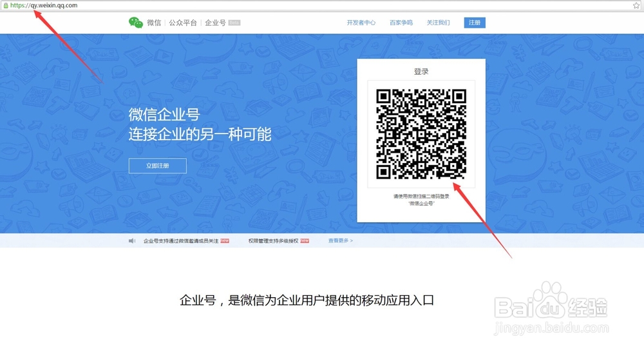Viewport: 644px width, 350px height.
Task: Click the headline 微信企业号
Action: coord(164,114)
